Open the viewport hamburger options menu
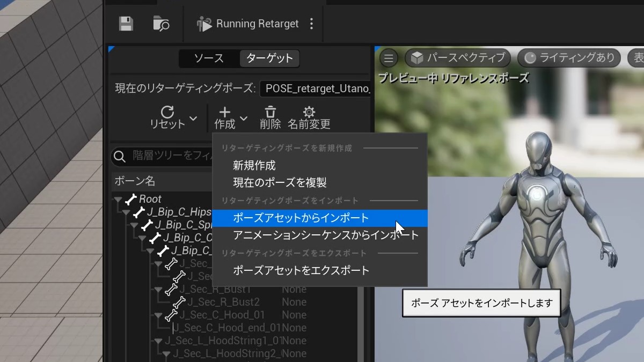Image resolution: width=644 pixels, height=362 pixels. (x=389, y=58)
